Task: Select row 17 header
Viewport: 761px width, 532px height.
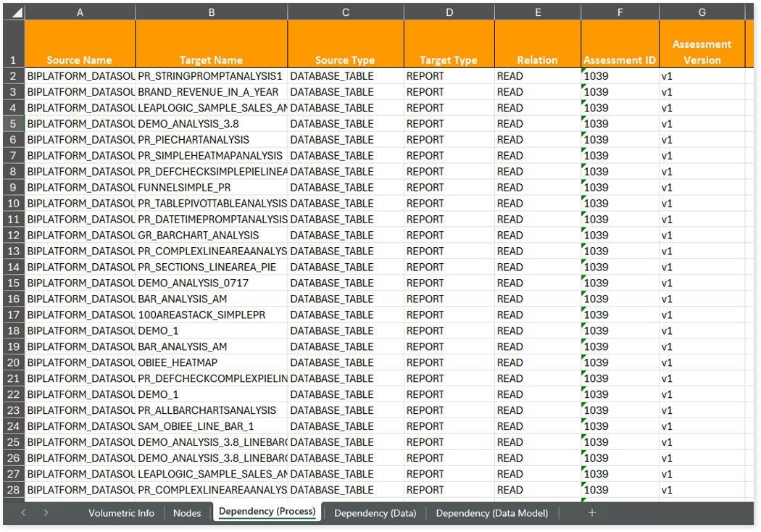Action: click(13, 315)
